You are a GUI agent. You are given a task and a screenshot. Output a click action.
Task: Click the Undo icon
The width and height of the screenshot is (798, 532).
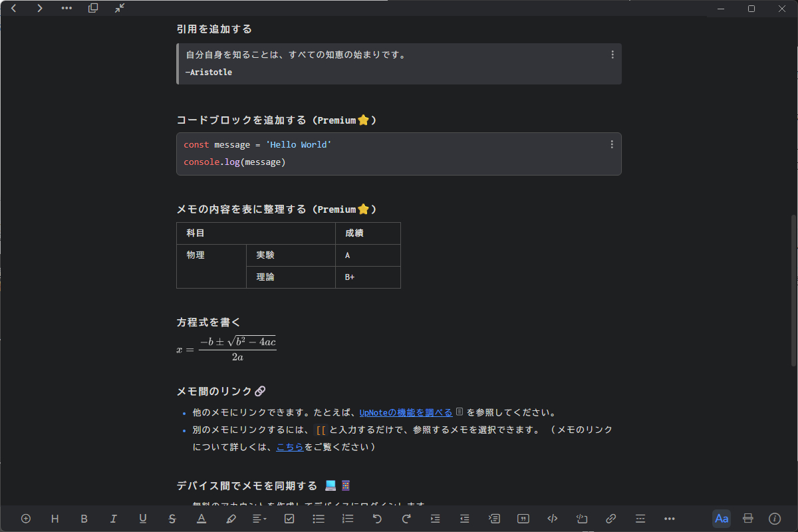(377, 519)
